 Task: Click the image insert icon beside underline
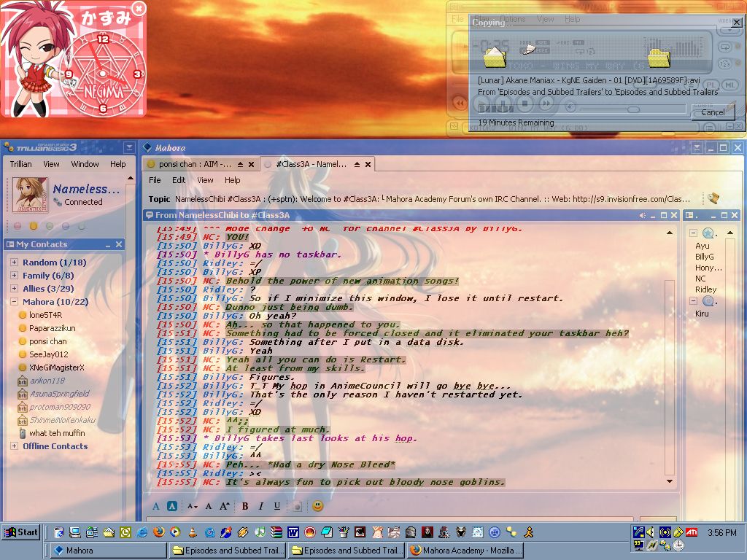297,506
